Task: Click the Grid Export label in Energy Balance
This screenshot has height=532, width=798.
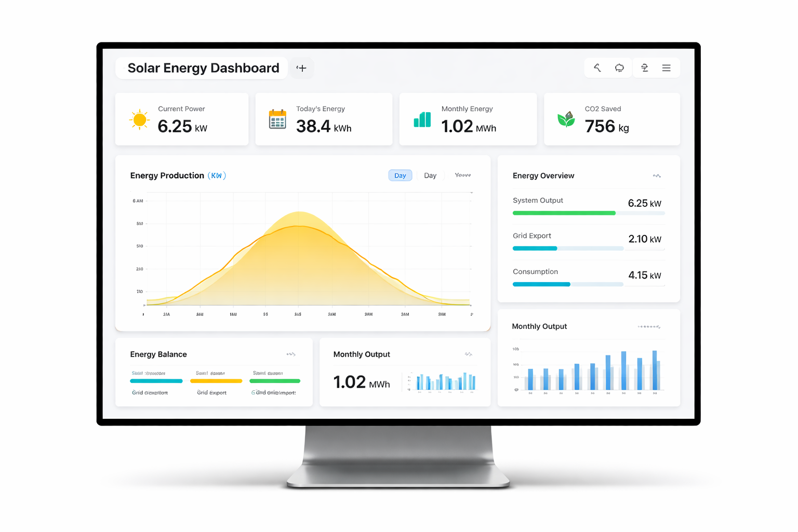Action: pos(211,392)
